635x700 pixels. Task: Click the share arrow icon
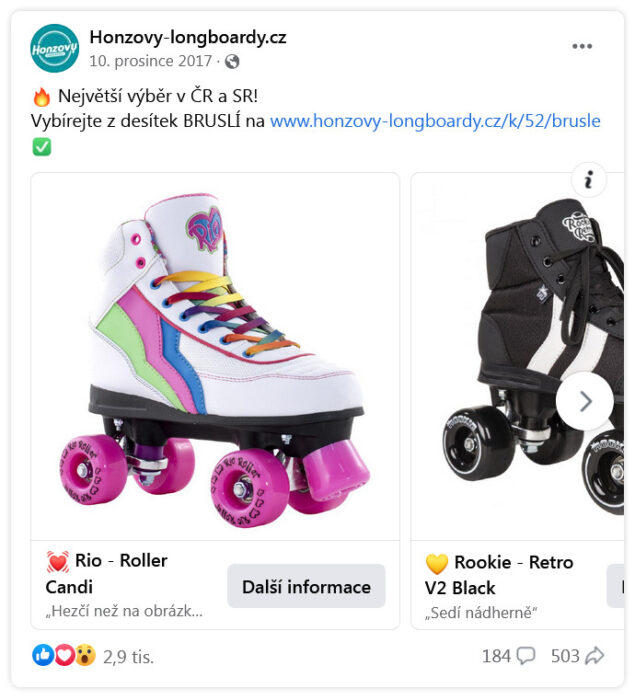(595, 656)
